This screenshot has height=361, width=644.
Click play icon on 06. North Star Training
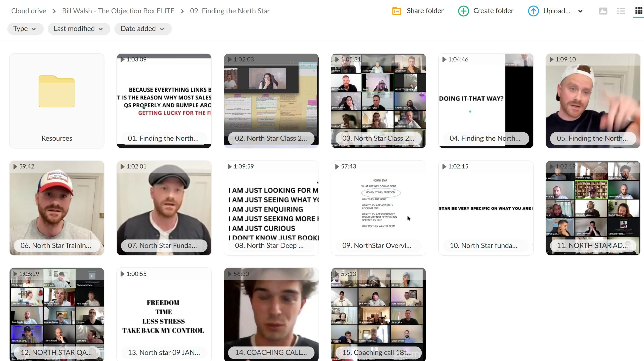15,166
